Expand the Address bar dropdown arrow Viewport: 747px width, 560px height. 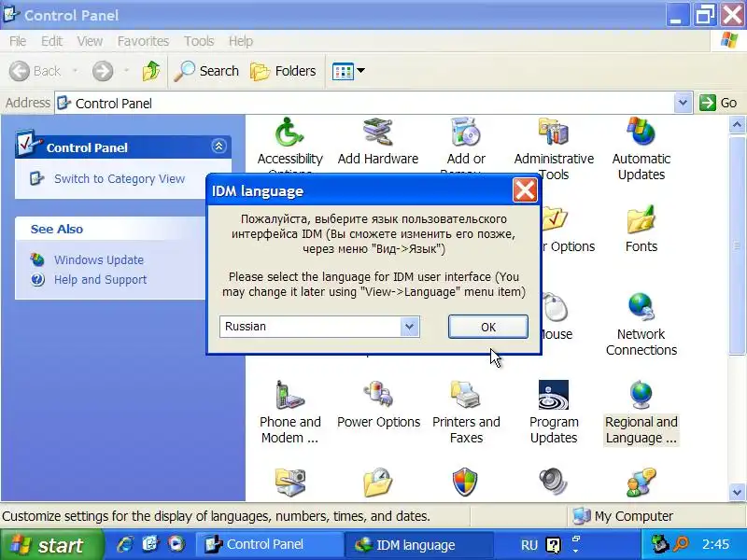coord(683,103)
